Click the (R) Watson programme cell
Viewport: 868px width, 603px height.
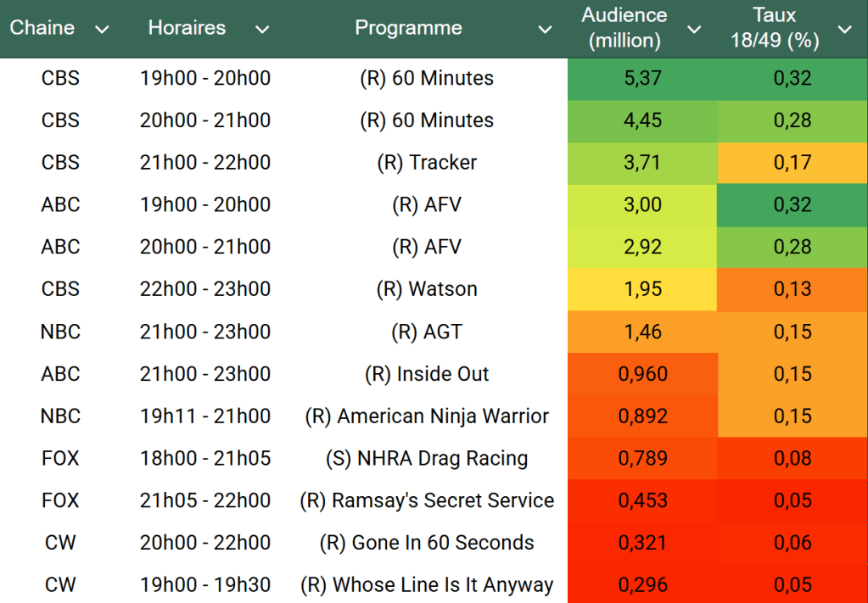tap(427, 289)
